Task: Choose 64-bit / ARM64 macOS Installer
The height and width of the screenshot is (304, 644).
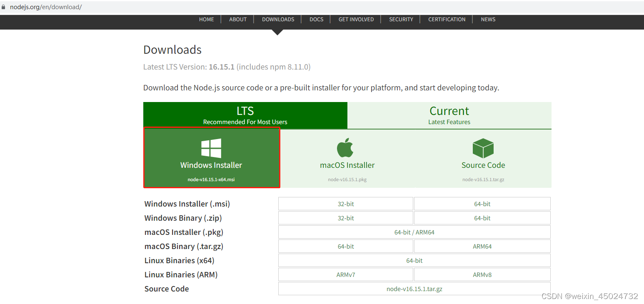Action: [x=414, y=232]
